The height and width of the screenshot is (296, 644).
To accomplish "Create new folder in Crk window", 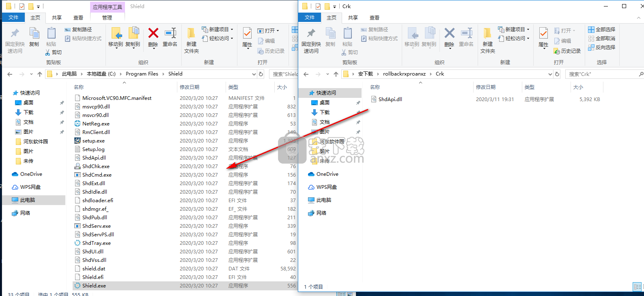I will click(x=488, y=41).
